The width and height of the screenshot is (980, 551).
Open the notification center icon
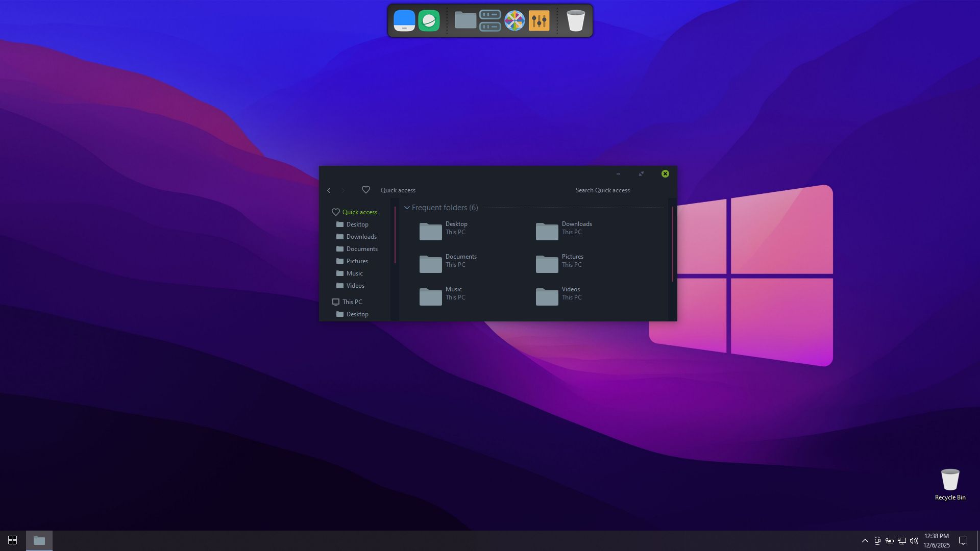click(963, 541)
